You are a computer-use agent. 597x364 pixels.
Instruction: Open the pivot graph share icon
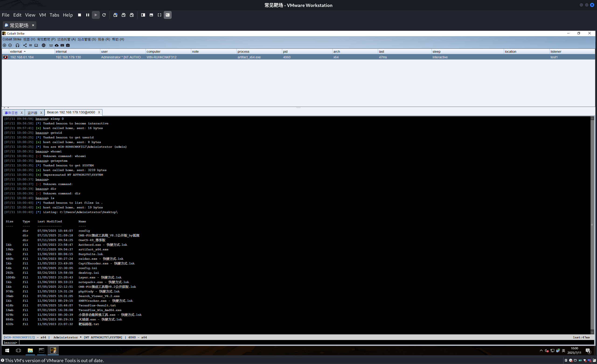25,45
